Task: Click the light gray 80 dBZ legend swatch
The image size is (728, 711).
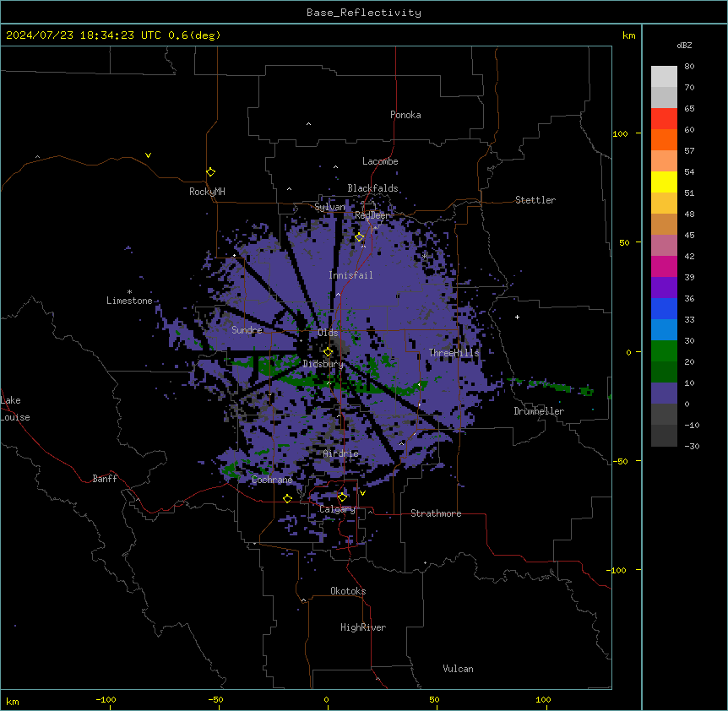Action: pos(664,77)
